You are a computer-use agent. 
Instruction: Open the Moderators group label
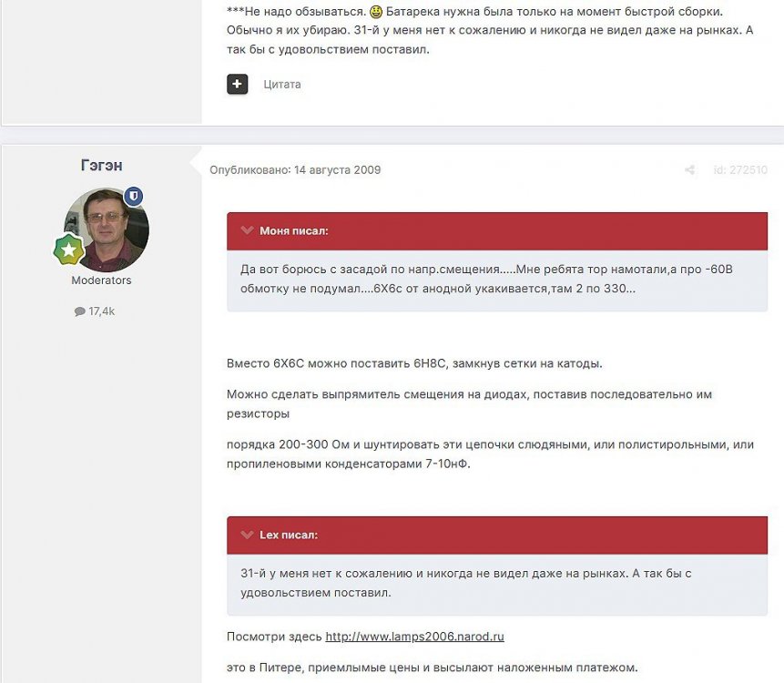click(x=101, y=280)
